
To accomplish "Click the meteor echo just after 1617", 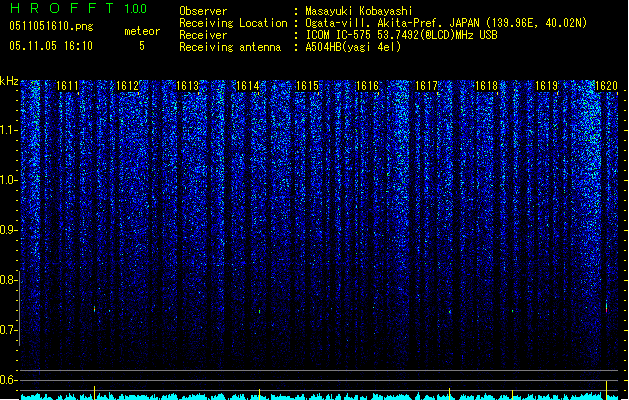I will pos(450,311).
